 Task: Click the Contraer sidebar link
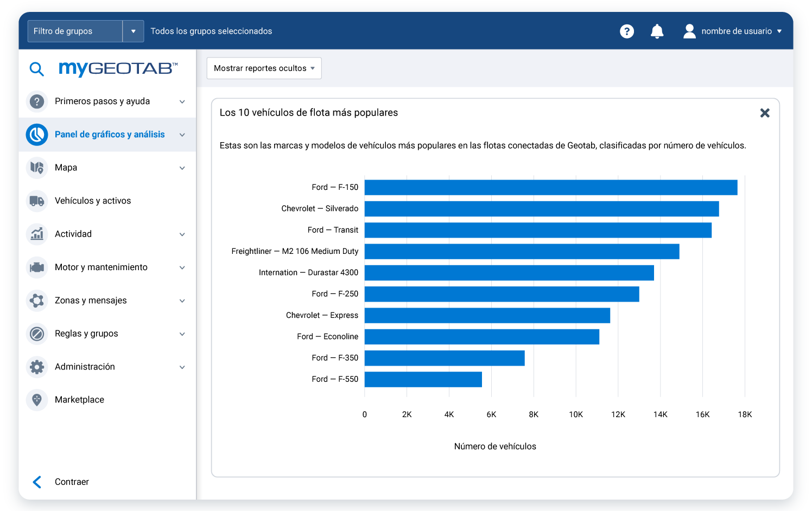pos(72,482)
